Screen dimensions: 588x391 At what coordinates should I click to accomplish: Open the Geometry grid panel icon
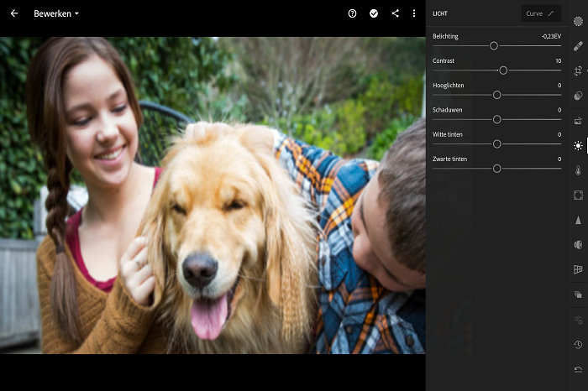click(578, 269)
